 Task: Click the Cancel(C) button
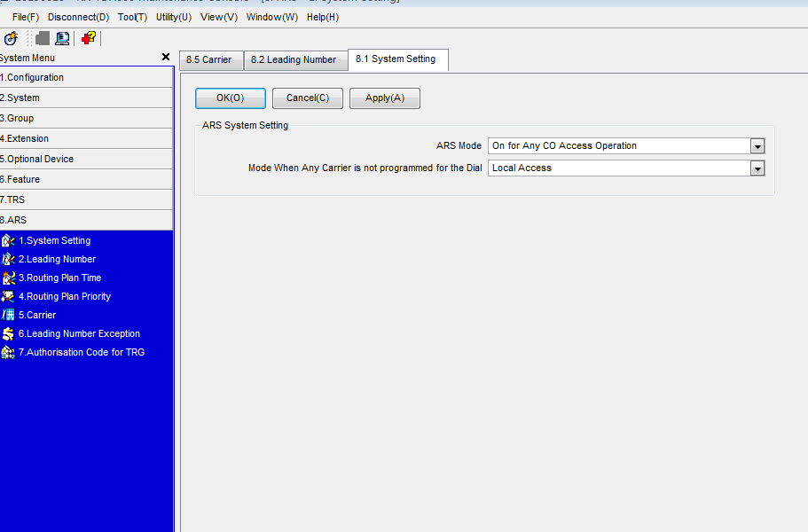click(308, 98)
